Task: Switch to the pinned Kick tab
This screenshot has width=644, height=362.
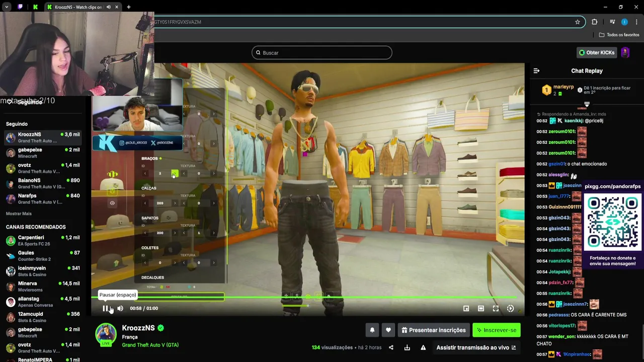Action: [35, 7]
